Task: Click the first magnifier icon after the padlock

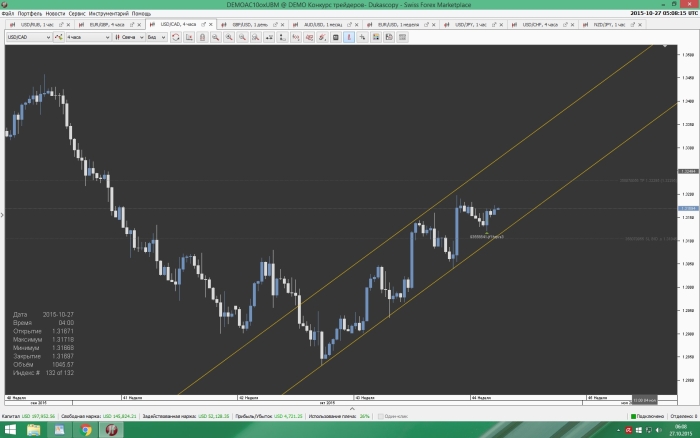Action: click(x=216, y=38)
